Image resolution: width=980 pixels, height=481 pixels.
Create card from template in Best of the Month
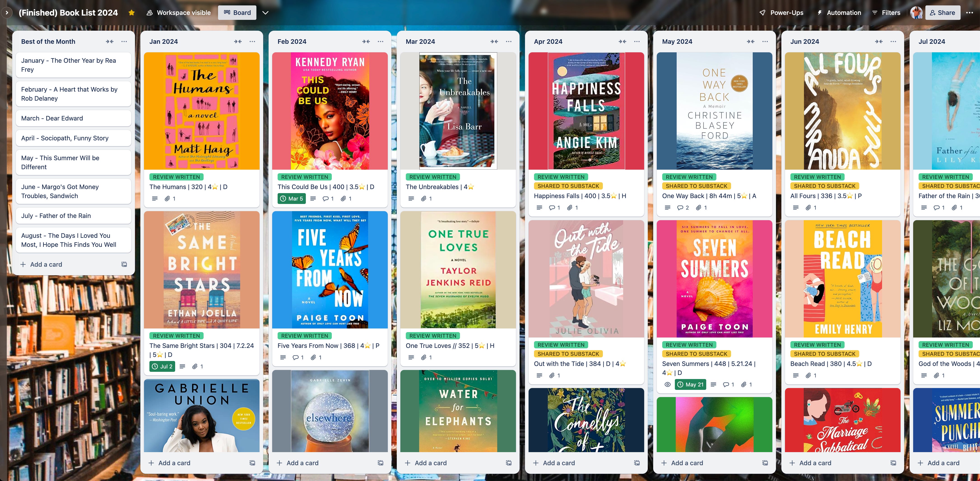(124, 264)
